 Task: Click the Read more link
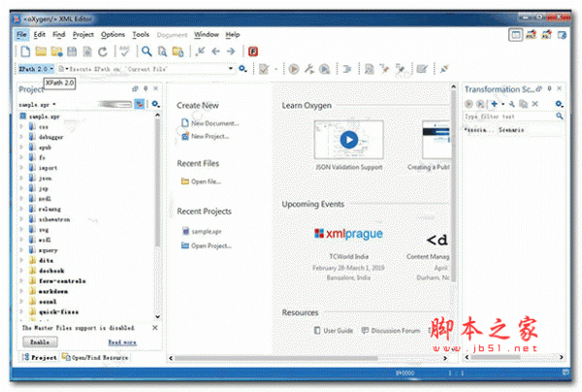pyautogui.click(x=122, y=343)
